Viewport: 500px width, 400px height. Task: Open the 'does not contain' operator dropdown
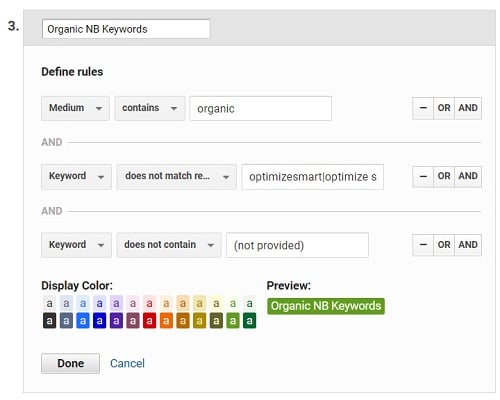pyautogui.click(x=169, y=245)
